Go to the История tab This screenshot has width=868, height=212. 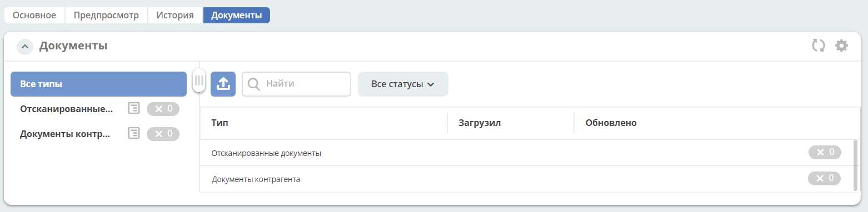tap(175, 15)
